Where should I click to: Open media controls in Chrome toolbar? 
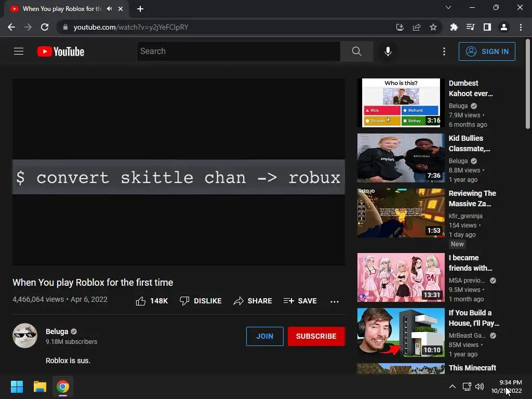click(x=470, y=27)
